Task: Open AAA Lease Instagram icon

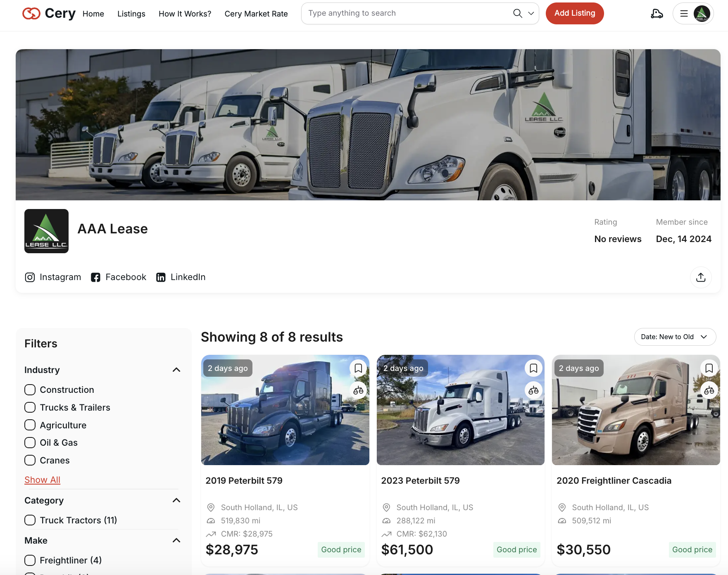Action: click(x=30, y=277)
